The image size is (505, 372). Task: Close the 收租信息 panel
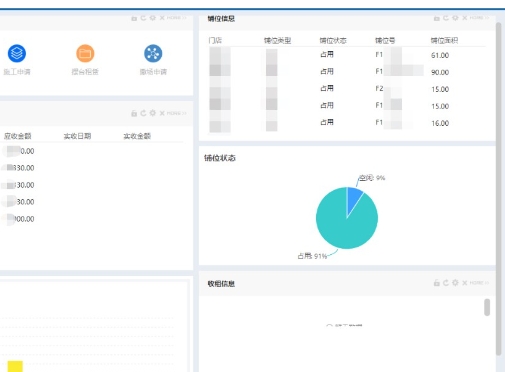[465, 283]
